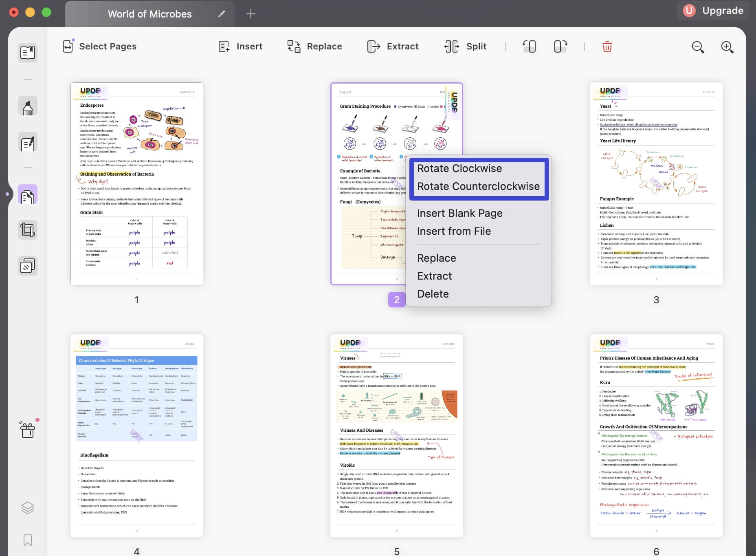756x556 pixels.
Task: Click page number 1 label
Action: coord(136,300)
